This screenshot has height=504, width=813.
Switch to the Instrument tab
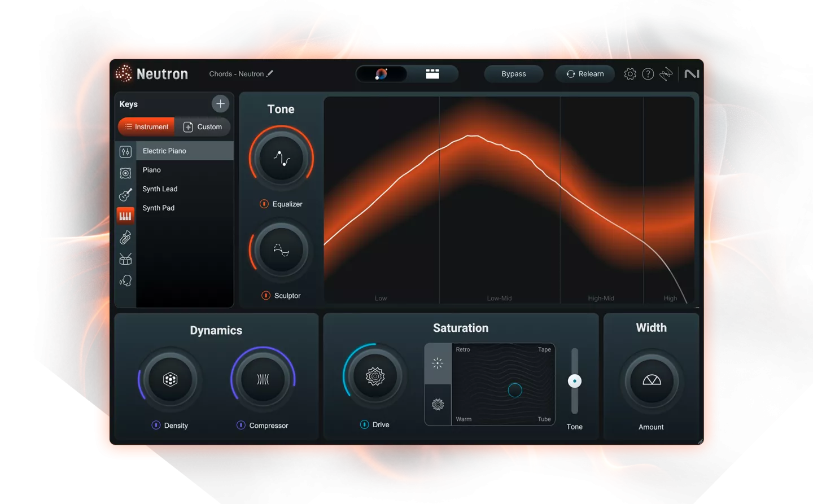pyautogui.click(x=146, y=127)
